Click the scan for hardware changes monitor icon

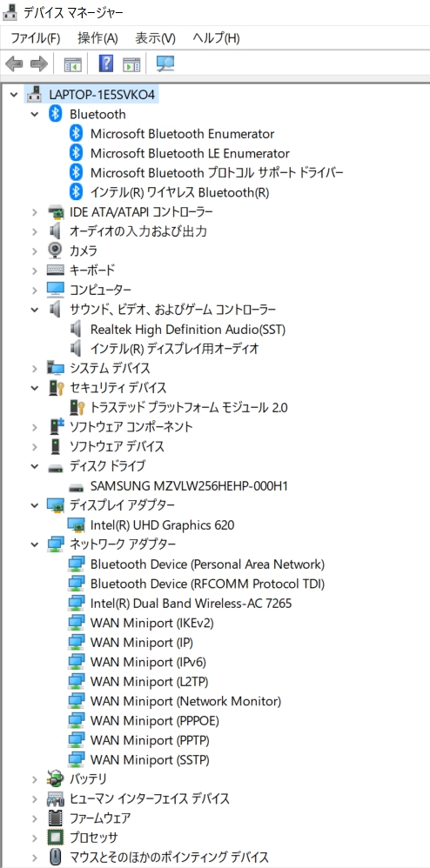[165, 63]
